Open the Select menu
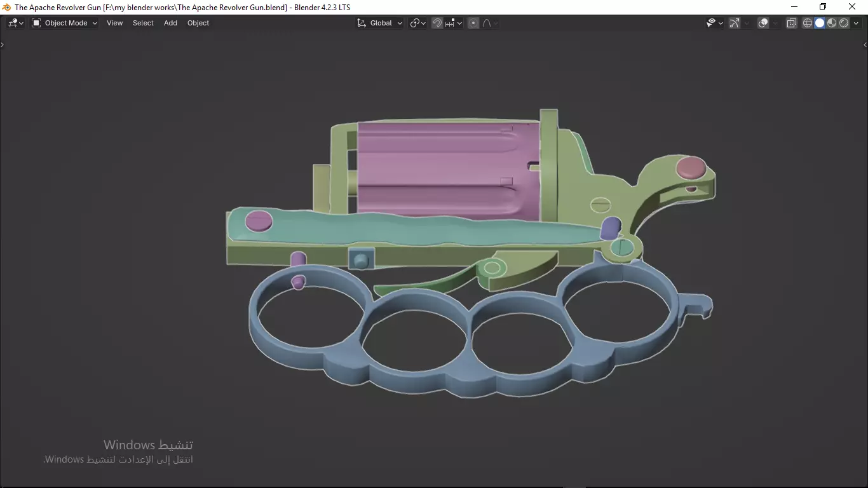 [x=143, y=23]
